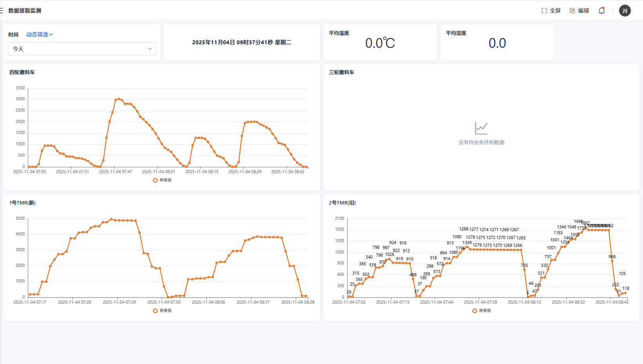Click 1号TMR(新) legend circle marker
Screen dimensions: 643x364
pyautogui.click(x=156, y=311)
